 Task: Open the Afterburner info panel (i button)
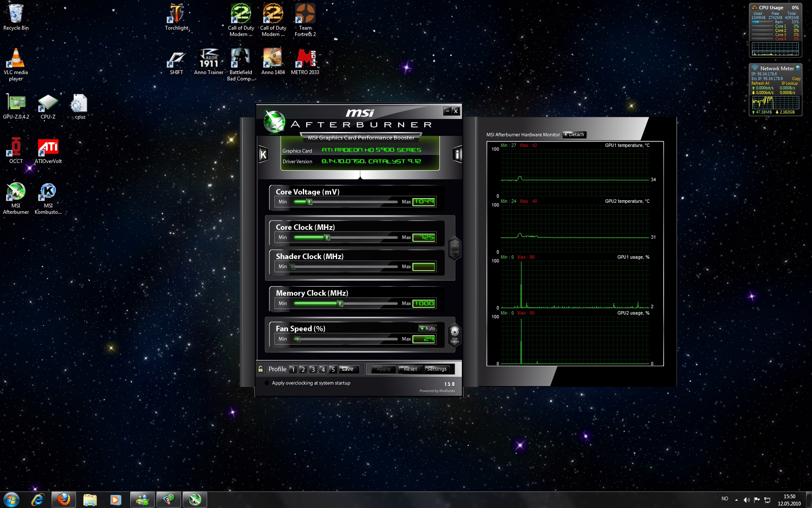pyautogui.click(x=457, y=155)
